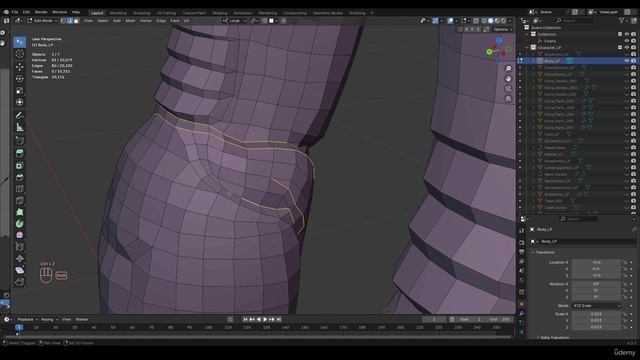640x360 pixels.
Task: Select the Rotate tool in left toolbar
Action: [20, 78]
